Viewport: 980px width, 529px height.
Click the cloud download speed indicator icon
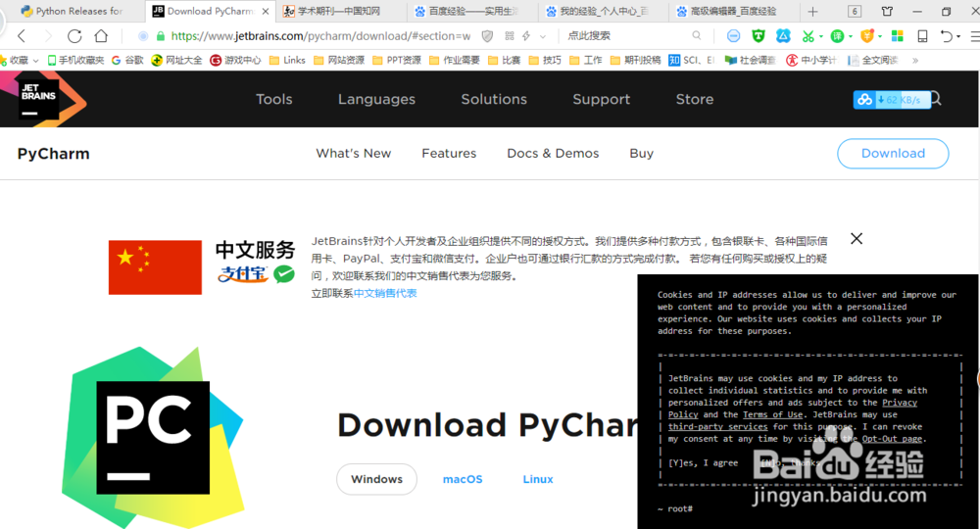pyautogui.click(x=865, y=99)
